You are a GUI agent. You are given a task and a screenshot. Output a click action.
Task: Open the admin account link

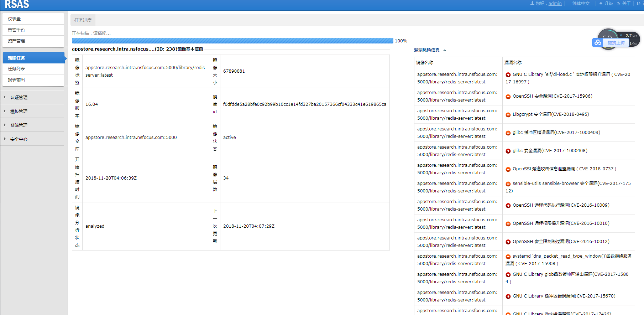(555, 4)
